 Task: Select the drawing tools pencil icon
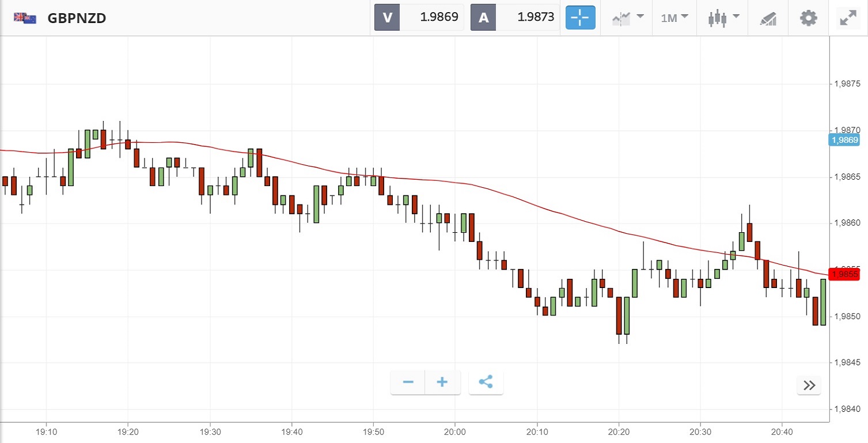768,18
